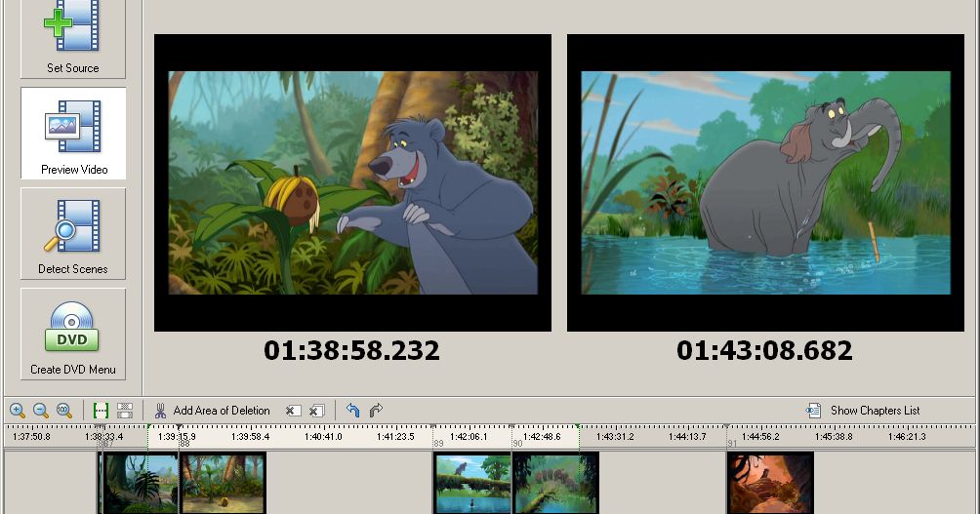Click the chapters list icon
980x514 pixels.
pyautogui.click(x=813, y=411)
